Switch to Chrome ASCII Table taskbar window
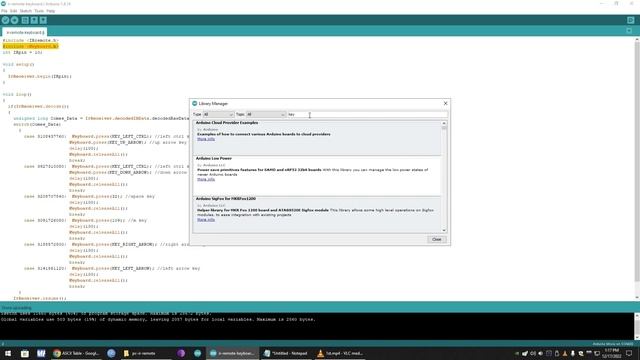 76,353
